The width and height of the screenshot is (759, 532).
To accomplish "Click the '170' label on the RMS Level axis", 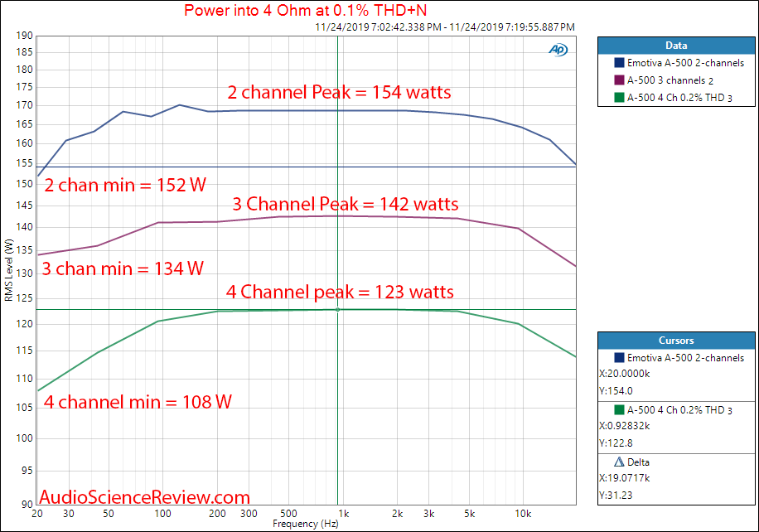I will (24, 105).
